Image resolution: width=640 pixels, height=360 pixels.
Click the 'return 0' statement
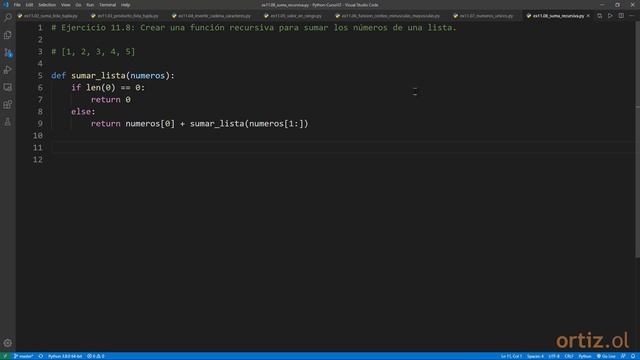click(x=111, y=100)
